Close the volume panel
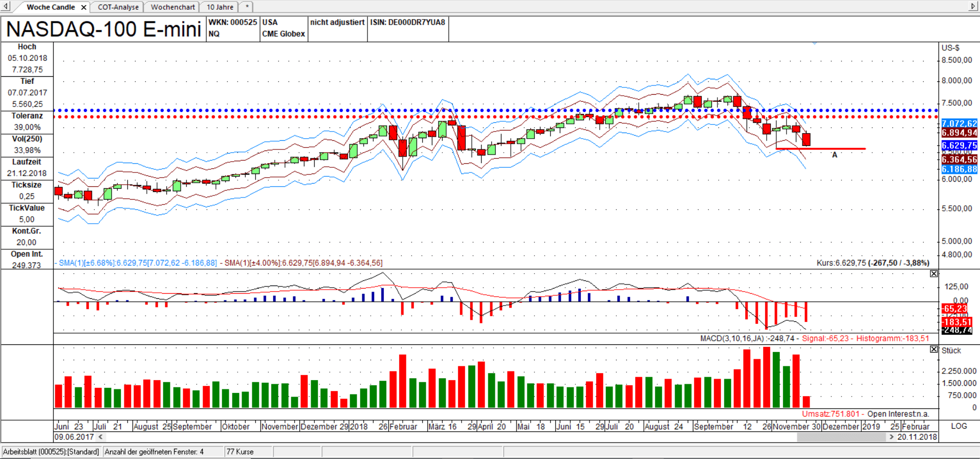 coord(934,349)
